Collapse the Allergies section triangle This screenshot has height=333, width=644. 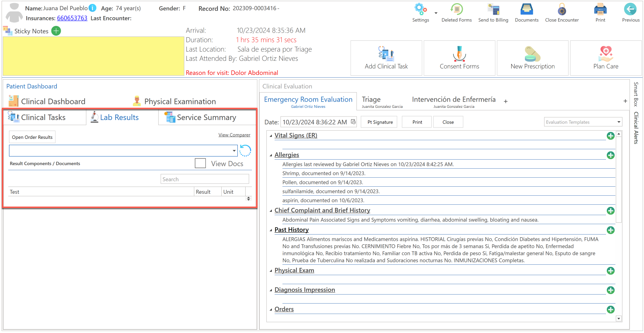point(271,155)
